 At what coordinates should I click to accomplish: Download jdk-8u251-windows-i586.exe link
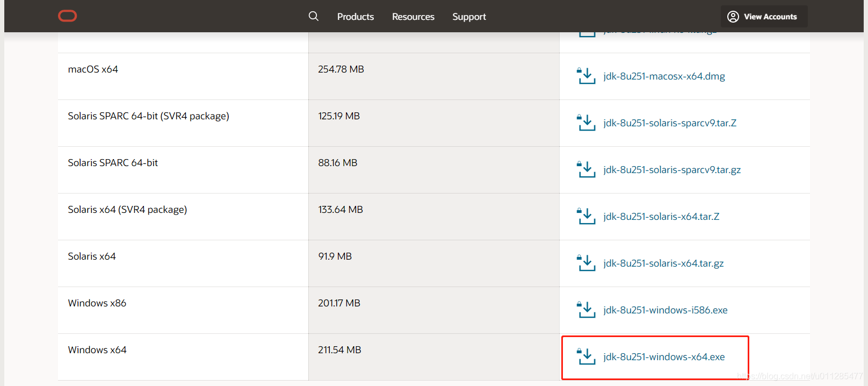click(666, 310)
